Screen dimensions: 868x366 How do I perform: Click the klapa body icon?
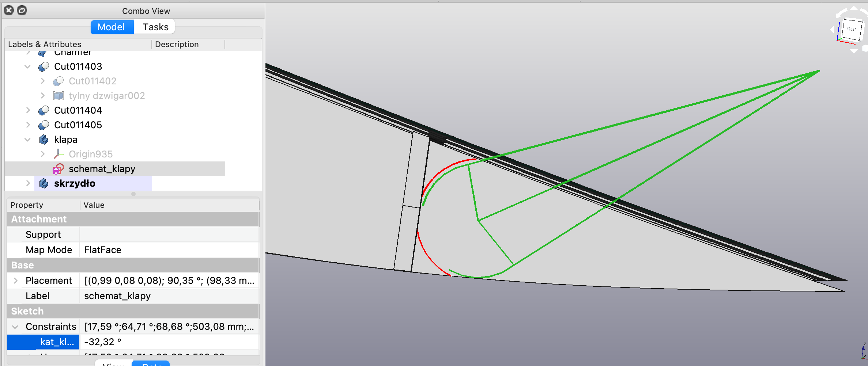pos(44,140)
